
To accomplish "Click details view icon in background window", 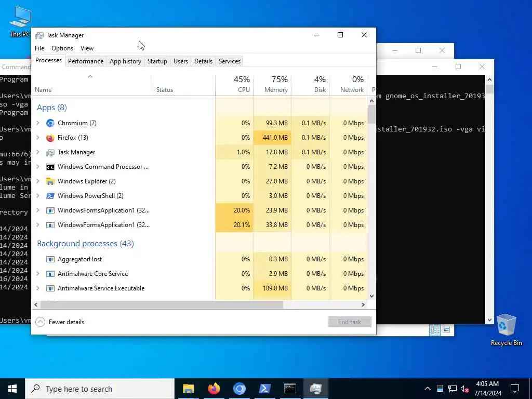I will [x=435, y=330].
